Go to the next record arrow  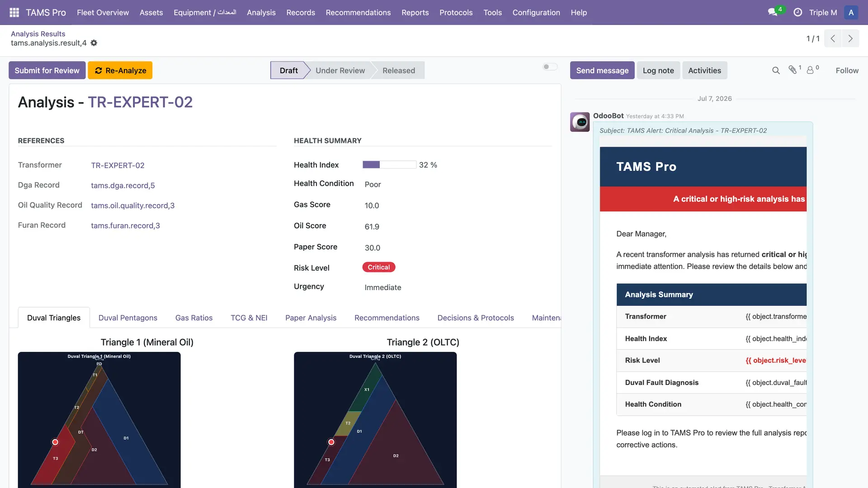850,38
